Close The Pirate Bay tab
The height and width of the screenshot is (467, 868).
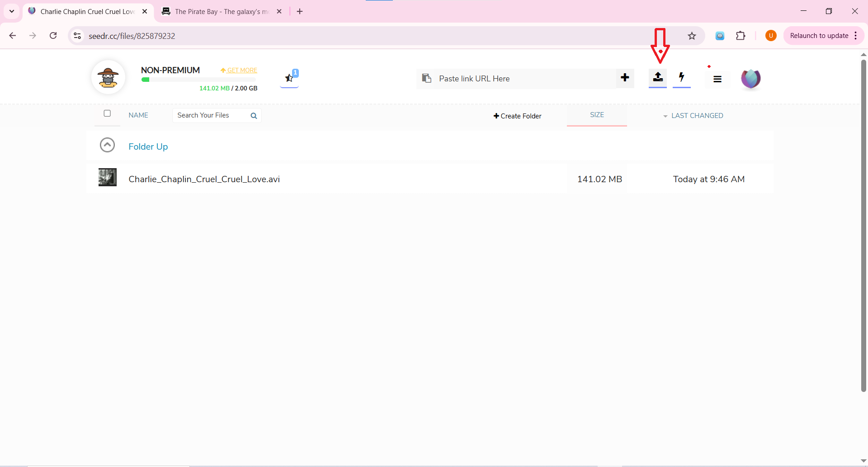279,11
